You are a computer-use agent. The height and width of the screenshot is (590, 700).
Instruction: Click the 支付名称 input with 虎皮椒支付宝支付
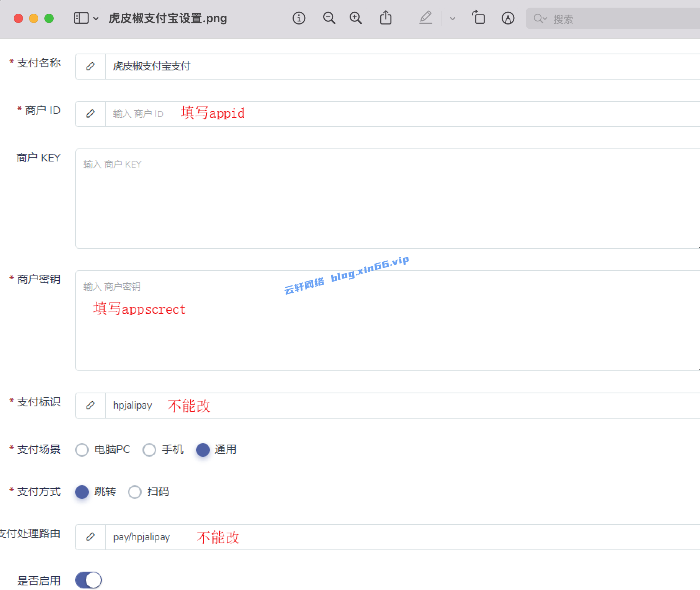coord(402,66)
